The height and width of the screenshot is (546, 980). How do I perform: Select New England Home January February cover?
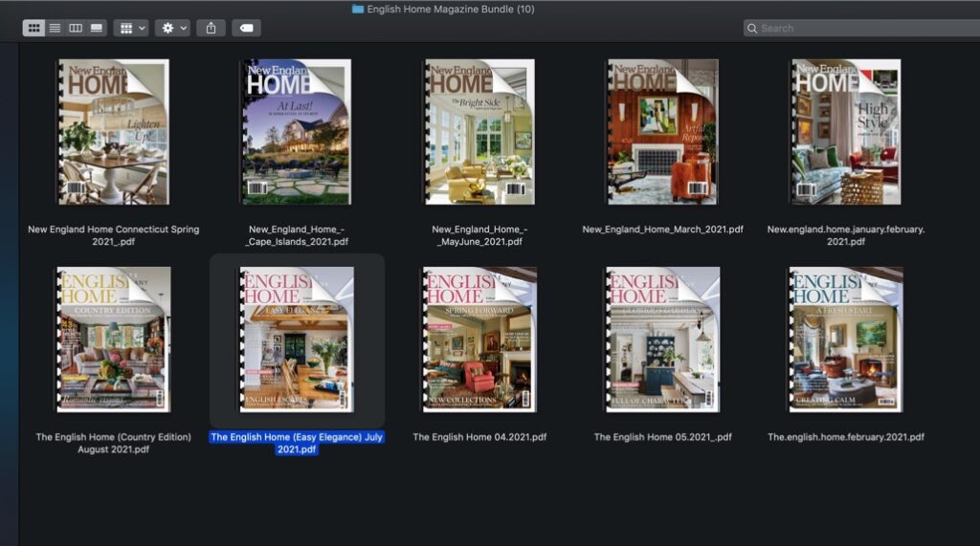click(x=846, y=132)
